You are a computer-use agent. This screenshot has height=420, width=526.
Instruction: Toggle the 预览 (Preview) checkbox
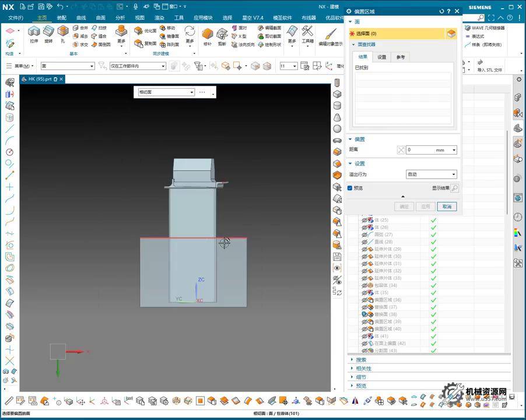(x=350, y=188)
